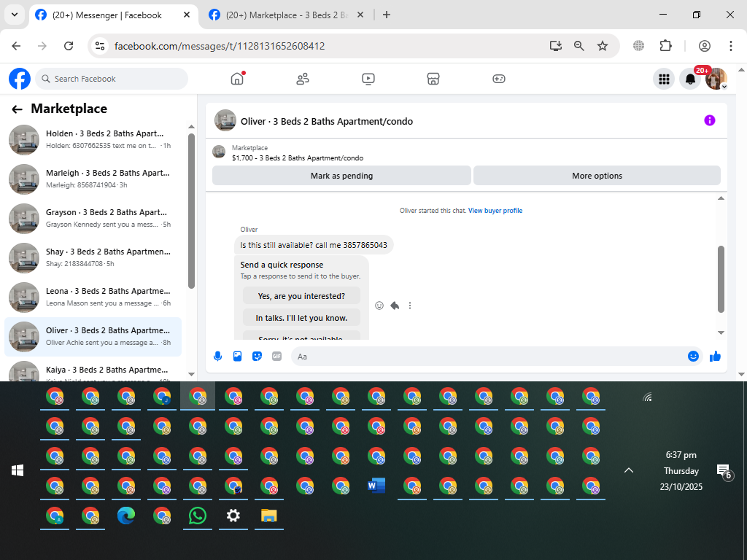Screen dimensions: 747x560
Task: Show hidden system tray icons chevron
Action: pyautogui.click(x=629, y=470)
